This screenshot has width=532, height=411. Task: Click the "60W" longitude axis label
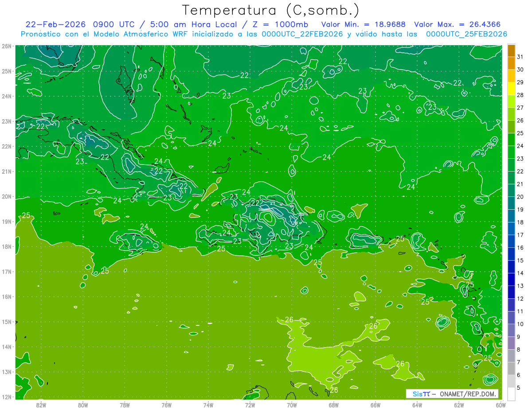501,404
